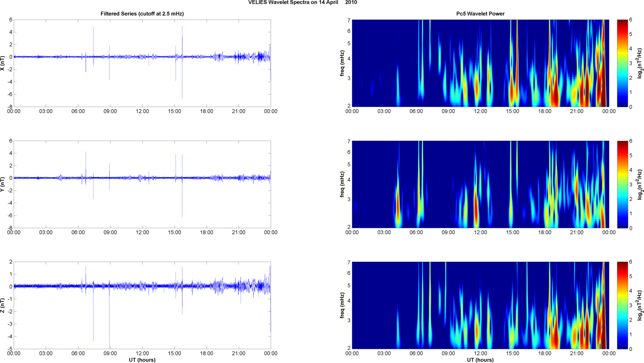Click inside the Z component filtered series plot
The height and width of the screenshot is (363, 644).
click(142, 305)
